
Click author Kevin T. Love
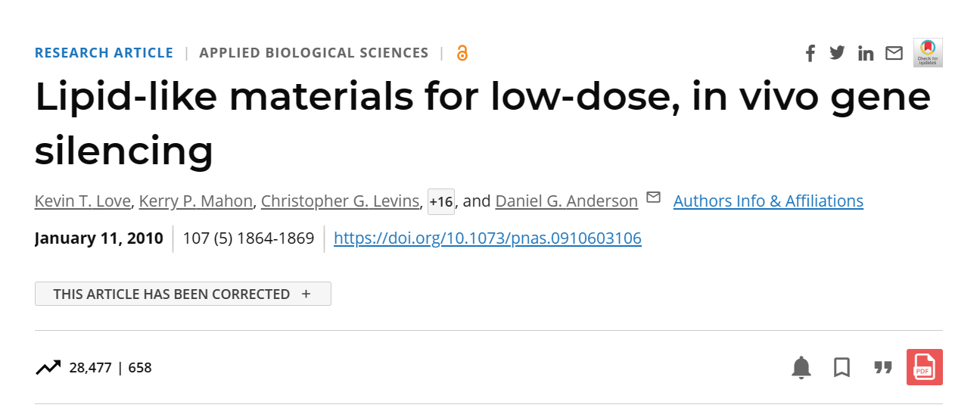tap(83, 201)
